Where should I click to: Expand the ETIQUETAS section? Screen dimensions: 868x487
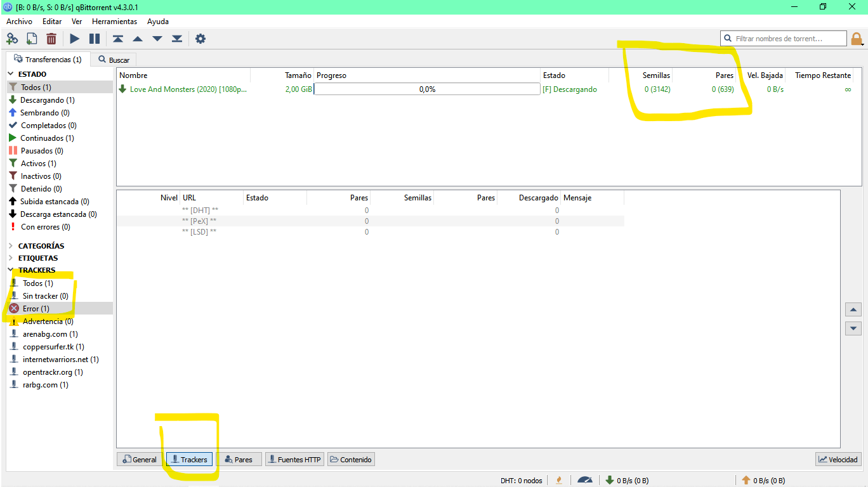tap(10, 258)
